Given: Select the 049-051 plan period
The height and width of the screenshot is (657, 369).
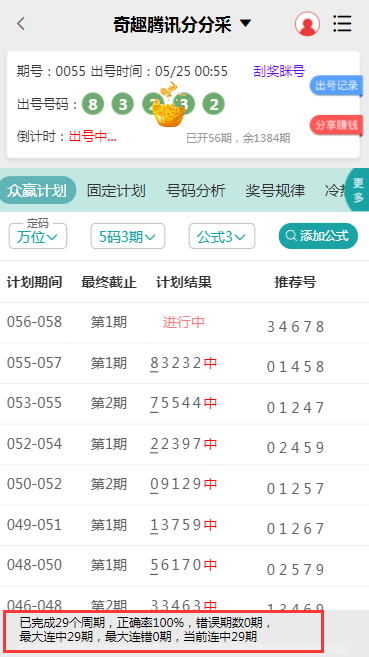Looking at the screenshot, I should coord(34,525).
